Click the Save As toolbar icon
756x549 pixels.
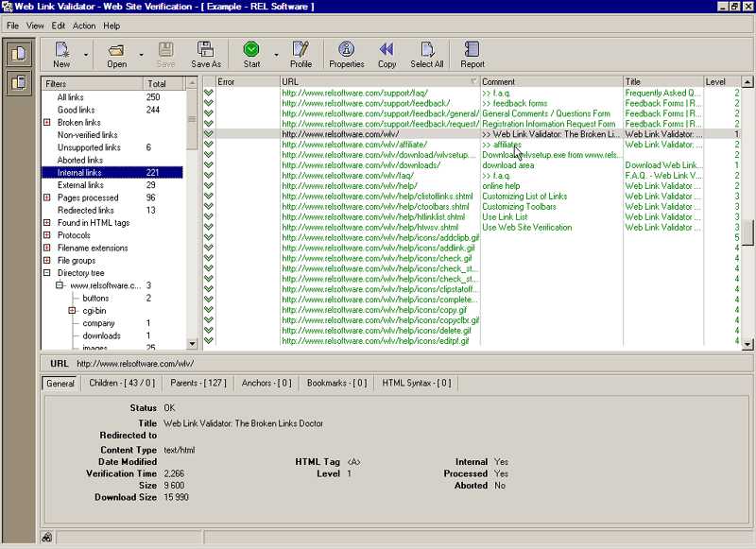(206, 55)
